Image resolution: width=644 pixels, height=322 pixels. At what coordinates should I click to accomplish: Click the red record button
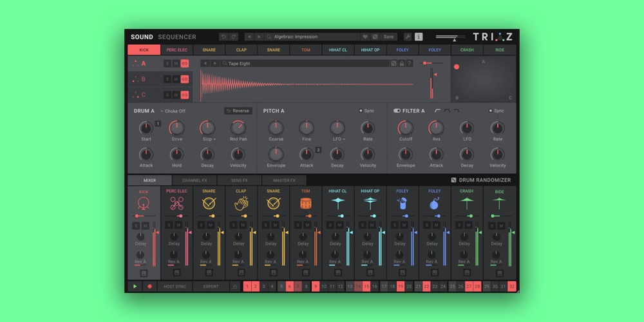(149, 287)
